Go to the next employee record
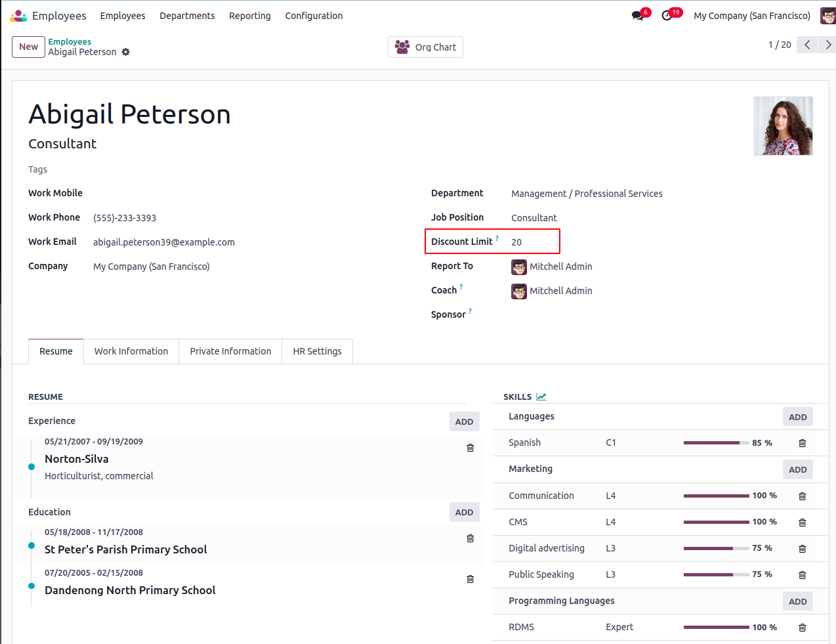 click(x=828, y=45)
